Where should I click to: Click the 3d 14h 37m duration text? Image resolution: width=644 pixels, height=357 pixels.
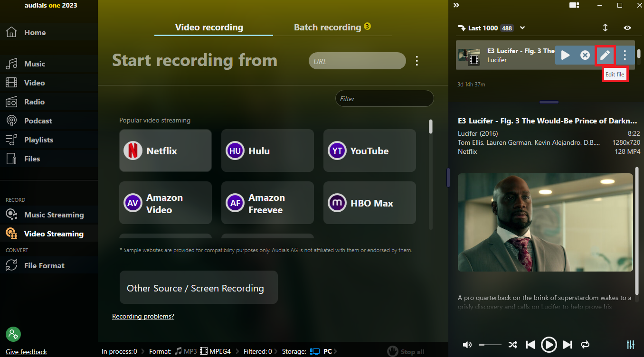pyautogui.click(x=471, y=85)
